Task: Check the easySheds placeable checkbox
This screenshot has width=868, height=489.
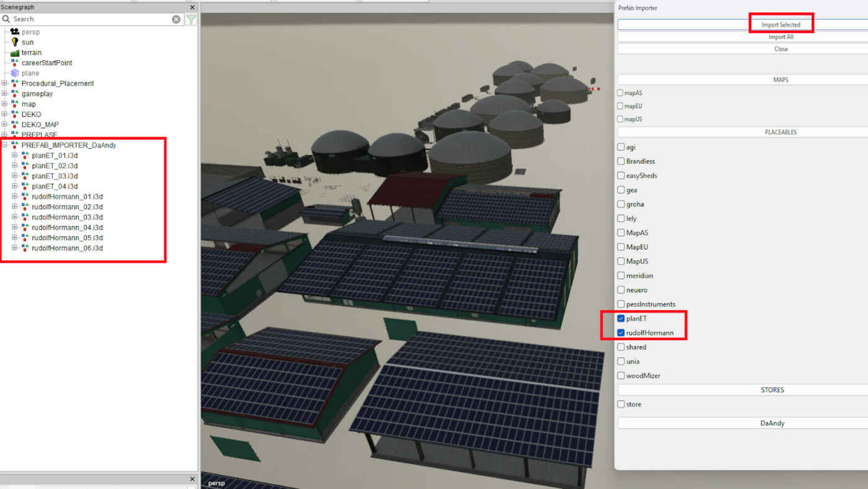Action: [621, 176]
